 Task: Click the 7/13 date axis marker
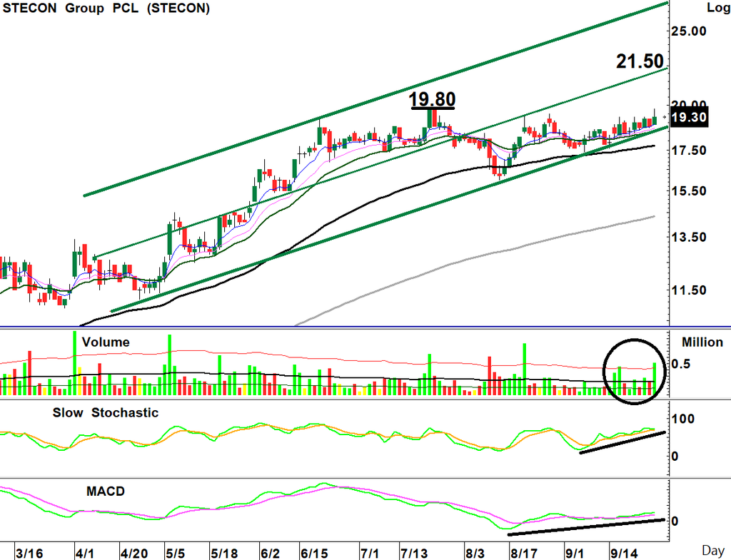(414, 553)
